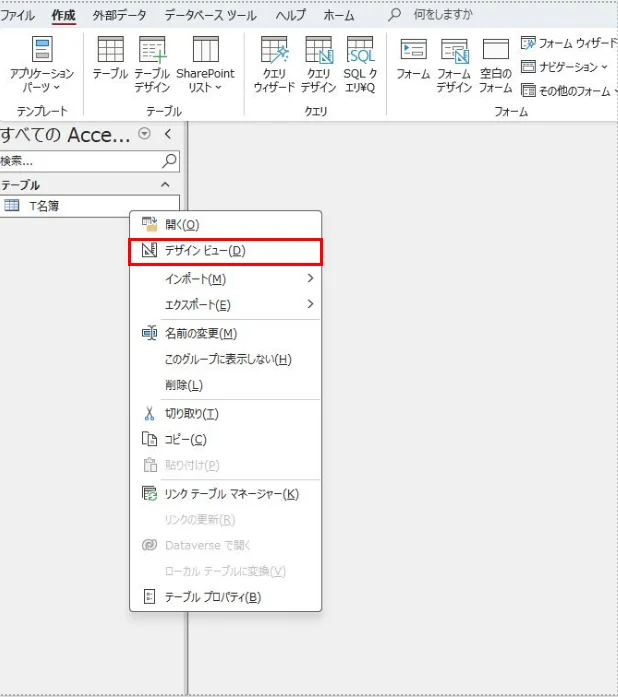Expand the Navigation forms dropdown
618x697 pixels.
tap(565, 67)
